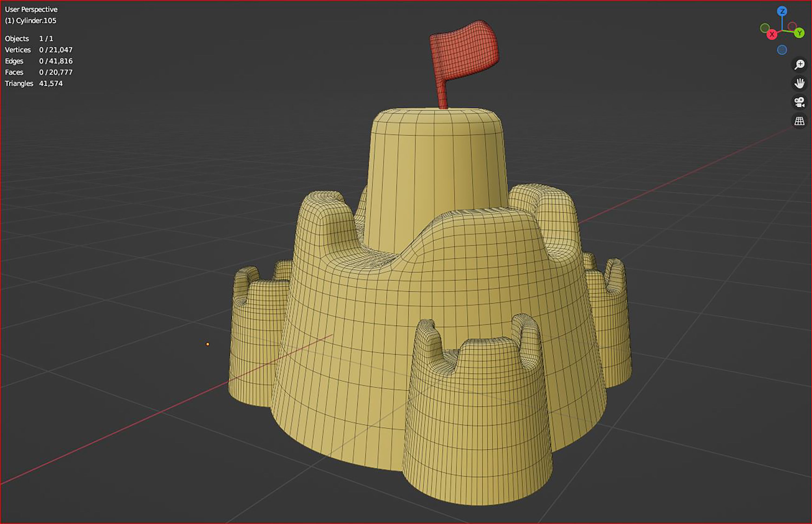The image size is (812, 524).
Task: Click the camera view icon
Action: pyautogui.click(x=799, y=102)
